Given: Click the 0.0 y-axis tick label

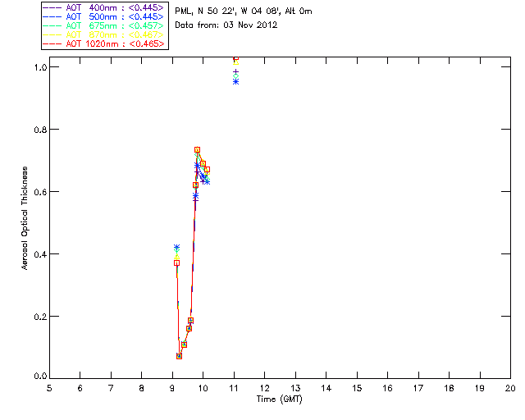Looking at the screenshot, I should [40, 376].
